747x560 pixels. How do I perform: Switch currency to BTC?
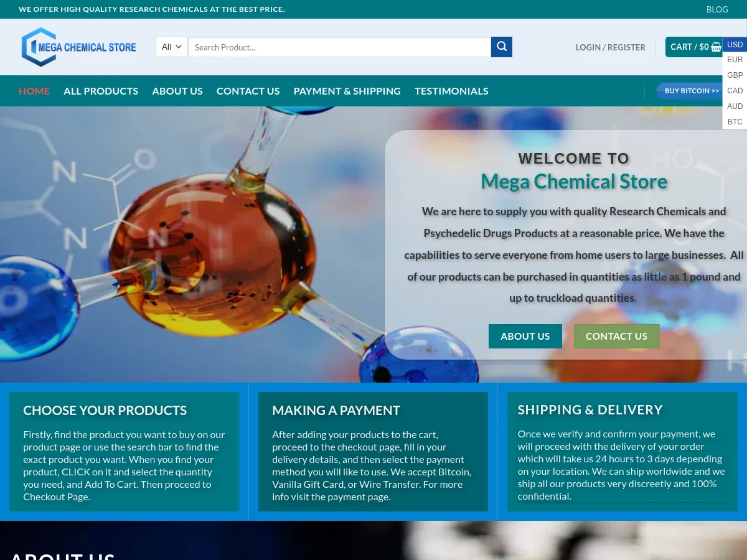[x=735, y=121]
